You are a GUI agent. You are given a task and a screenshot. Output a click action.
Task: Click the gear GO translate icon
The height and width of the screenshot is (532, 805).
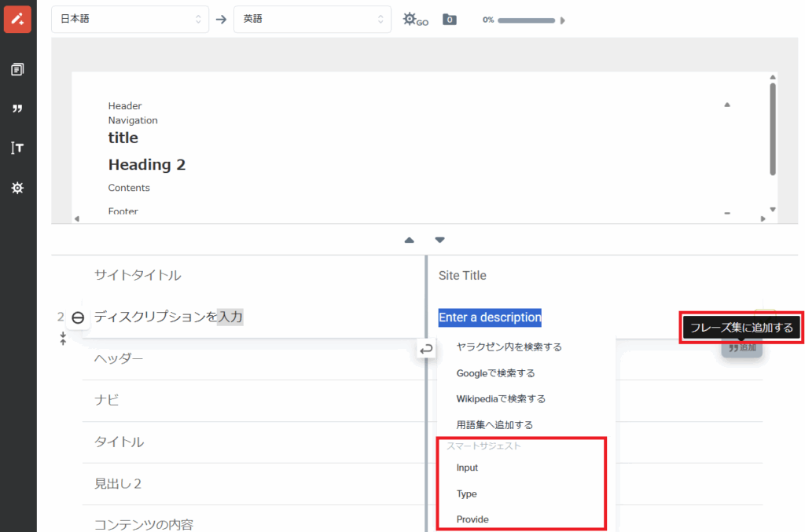(x=414, y=20)
